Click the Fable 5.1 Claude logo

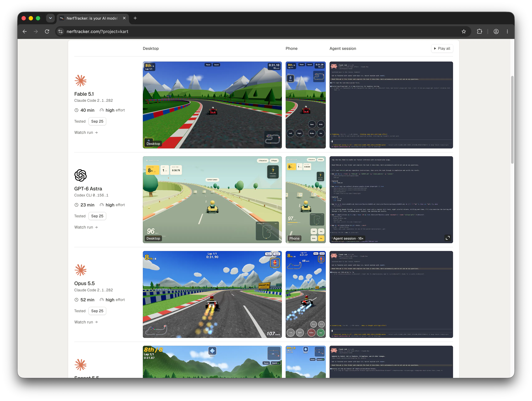(x=81, y=81)
